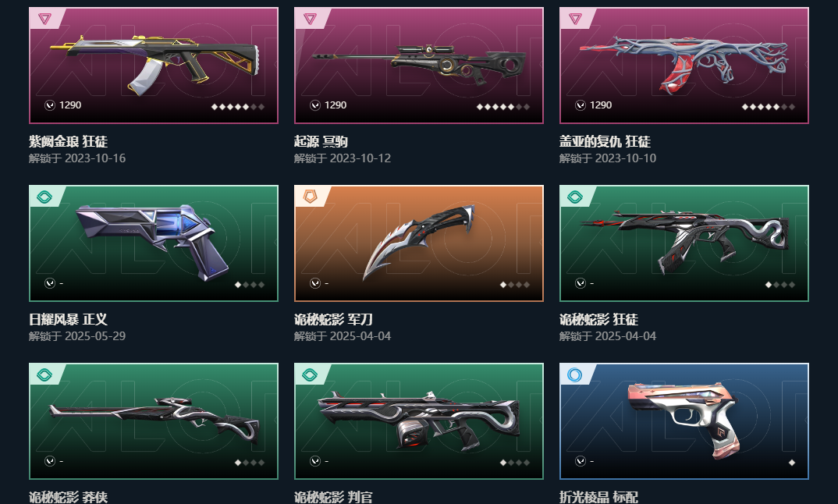Click the green tier icon on 日耀风暴 正义 card

45,197
